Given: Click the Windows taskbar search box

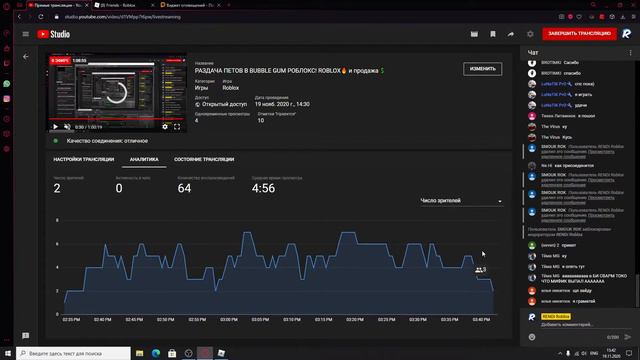Looking at the screenshot, I should [x=73, y=353].
